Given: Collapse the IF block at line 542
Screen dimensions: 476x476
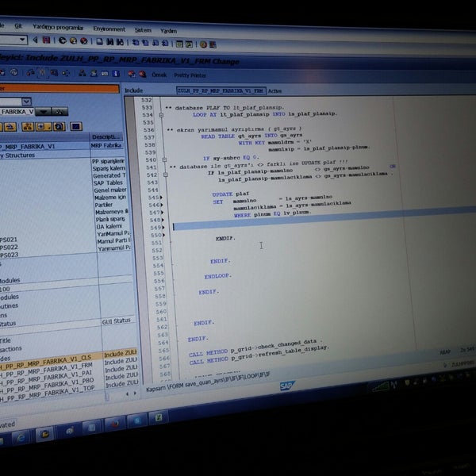Looking at the screenshot, I should click(x=166, y=175).
